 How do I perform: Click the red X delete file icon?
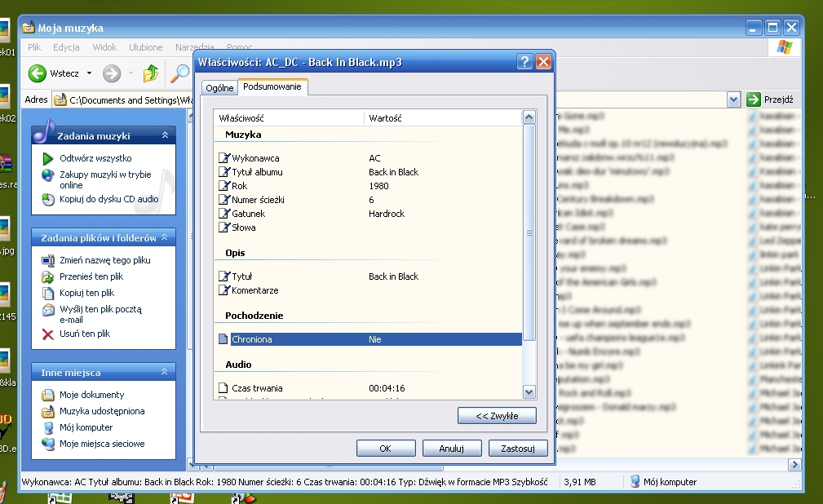pyautogui.click(x=48, y=334)
